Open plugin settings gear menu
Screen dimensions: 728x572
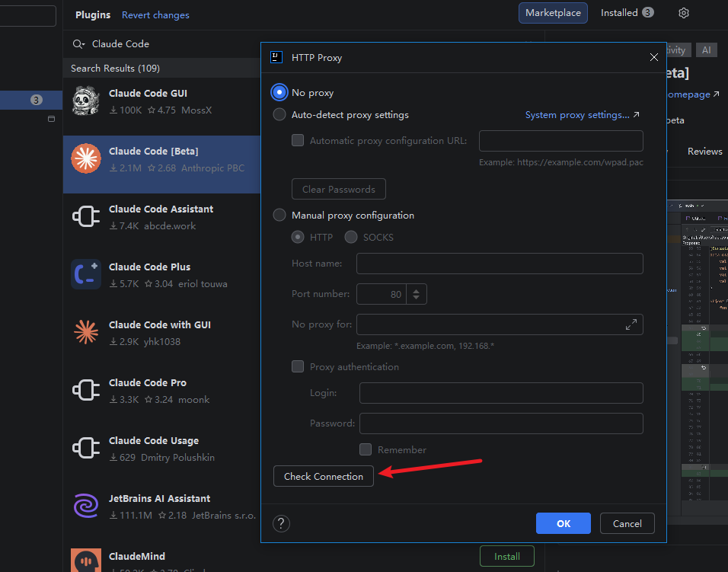(683, 13)
